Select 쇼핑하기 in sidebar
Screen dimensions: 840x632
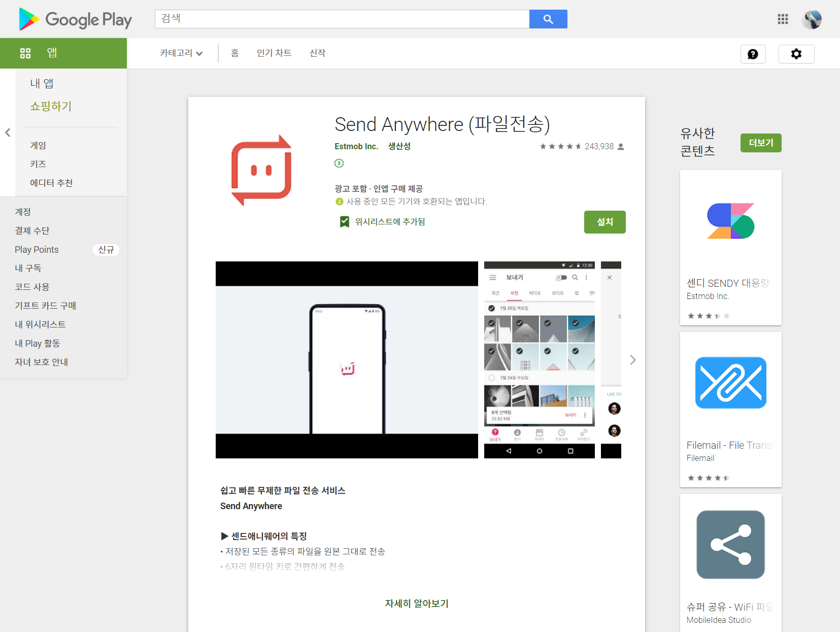pos(51,106)
